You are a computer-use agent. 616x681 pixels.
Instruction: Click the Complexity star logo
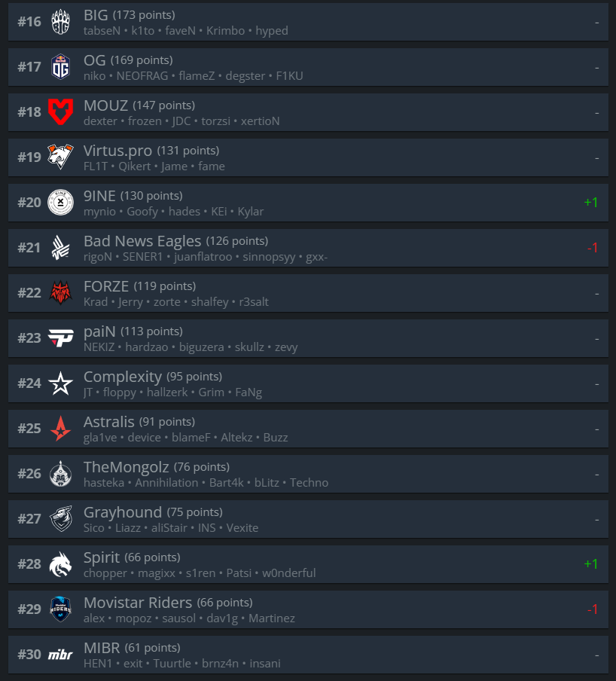60,383
